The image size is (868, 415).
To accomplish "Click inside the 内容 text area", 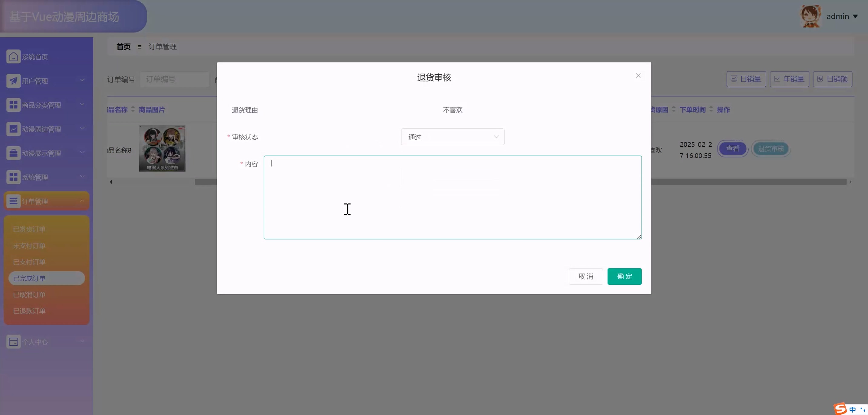I will [452, 197].
